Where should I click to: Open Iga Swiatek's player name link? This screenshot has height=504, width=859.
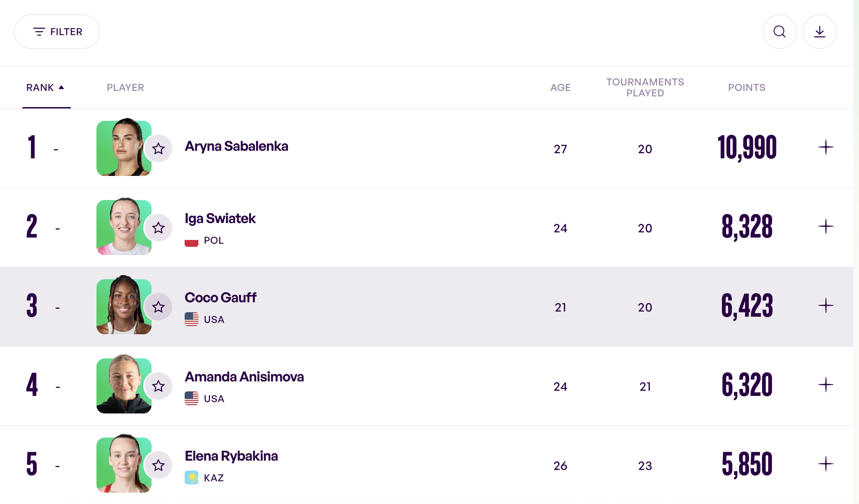pyautogui.click(x=220, y=218)
